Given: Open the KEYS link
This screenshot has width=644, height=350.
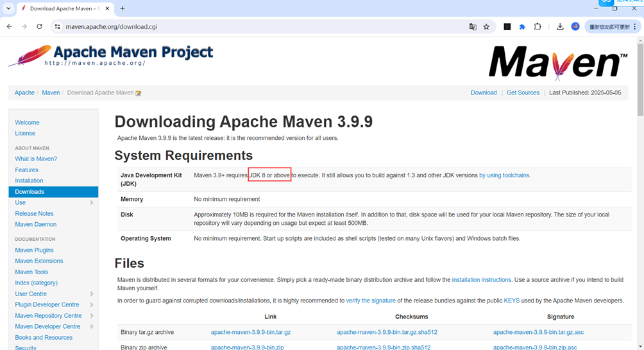Looking at the screenshot, I should (512, 301).
